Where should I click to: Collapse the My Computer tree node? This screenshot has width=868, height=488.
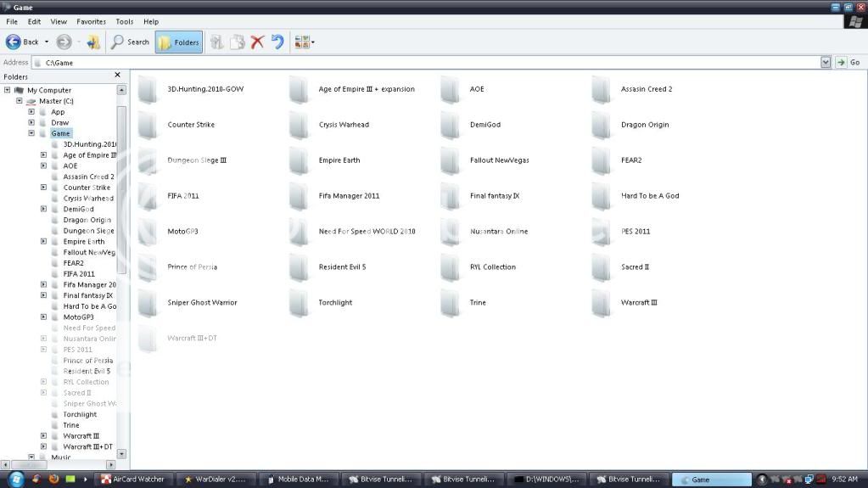(x=7, y=90)
